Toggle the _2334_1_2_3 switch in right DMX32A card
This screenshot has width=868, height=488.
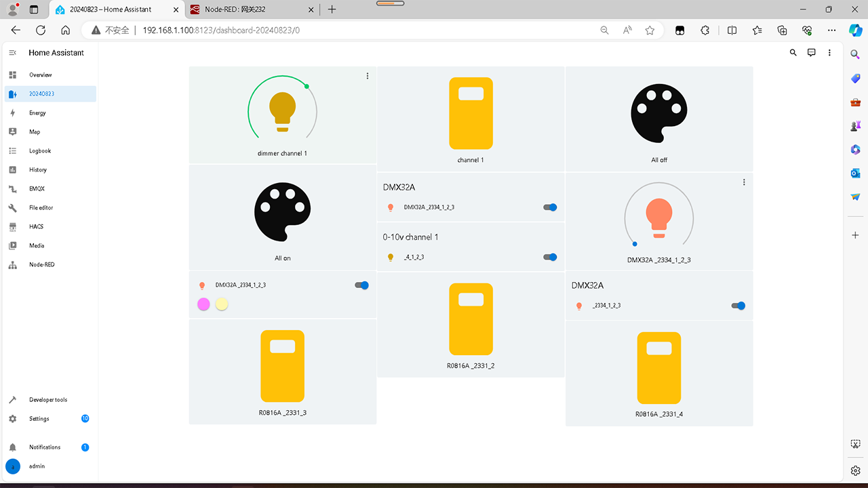(x=738, y=306)
